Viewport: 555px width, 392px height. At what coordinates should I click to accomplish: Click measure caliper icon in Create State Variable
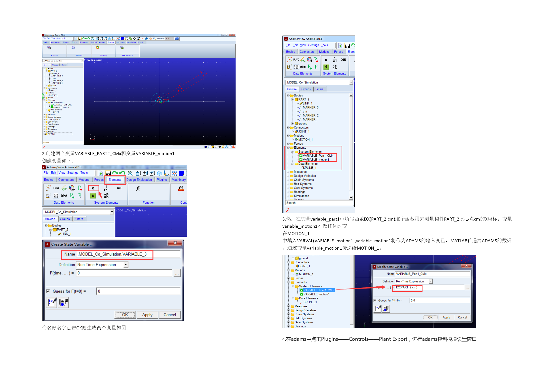pyautogui.click(x=64, y=302)
